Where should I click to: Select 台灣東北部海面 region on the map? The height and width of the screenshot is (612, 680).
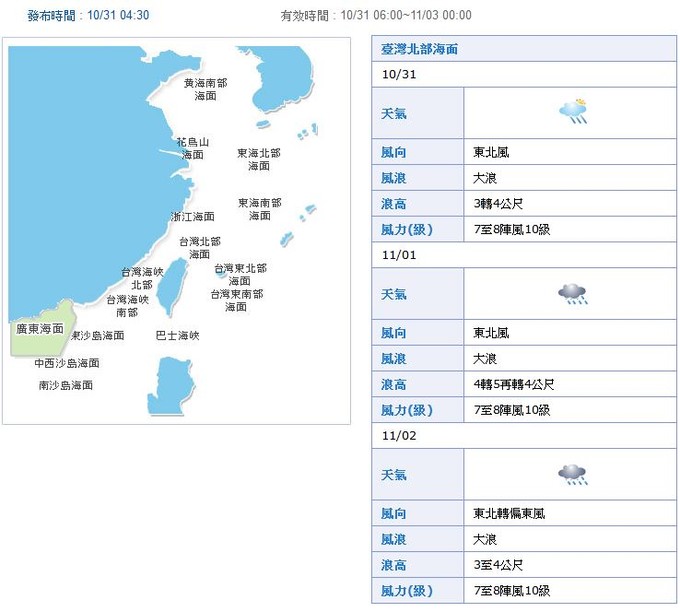[240, 275]
